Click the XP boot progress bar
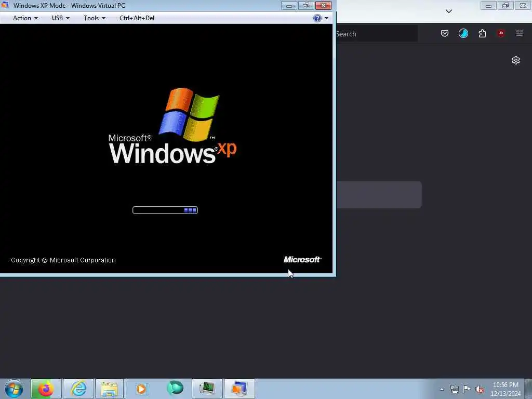This screenshot has height=399, width=532. (165, 210)
